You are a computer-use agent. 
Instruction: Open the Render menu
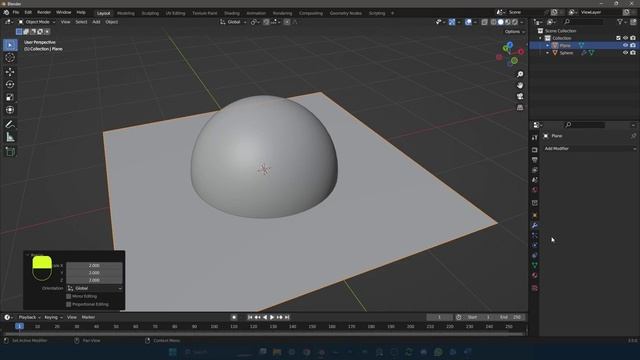coord(44,13)
